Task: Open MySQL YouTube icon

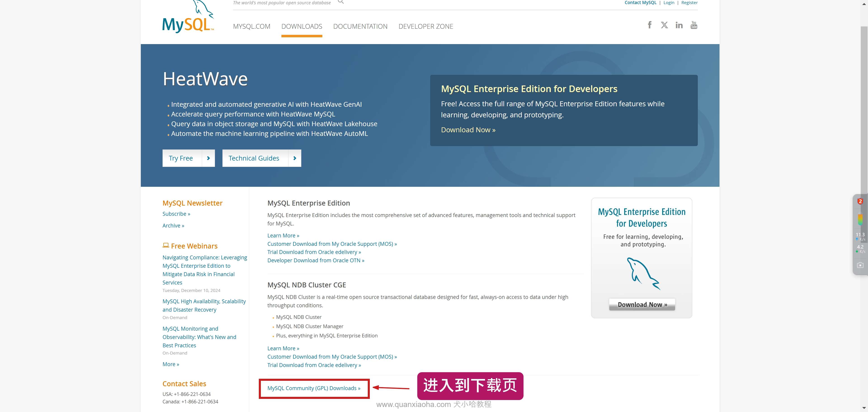Action: [x=694, y=25]
